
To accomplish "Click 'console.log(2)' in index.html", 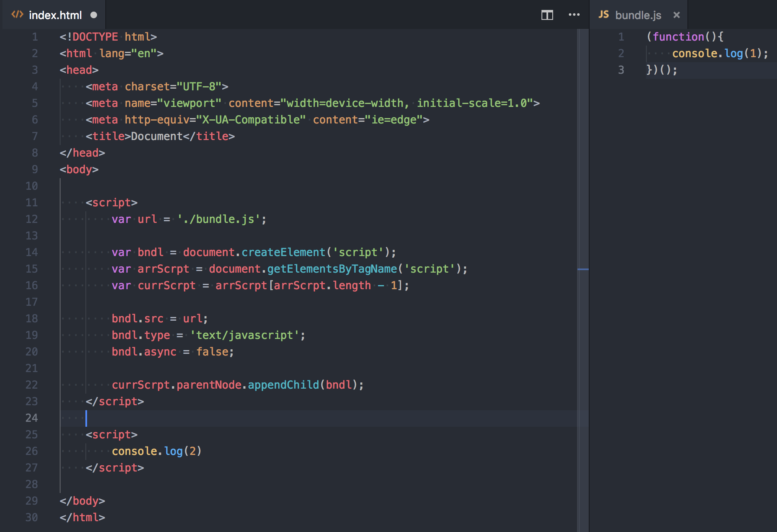I will [x=157, y=451].
